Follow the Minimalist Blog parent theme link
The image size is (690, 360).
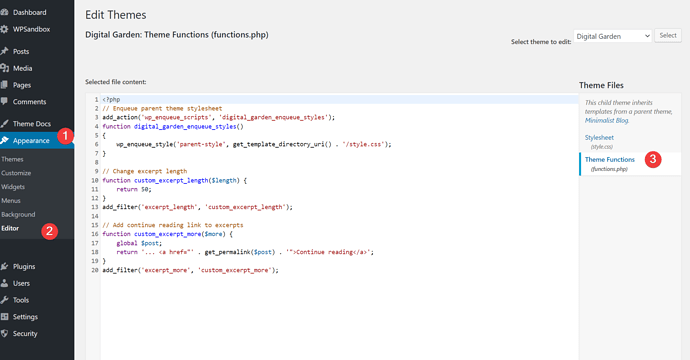(x=606, y=120)
